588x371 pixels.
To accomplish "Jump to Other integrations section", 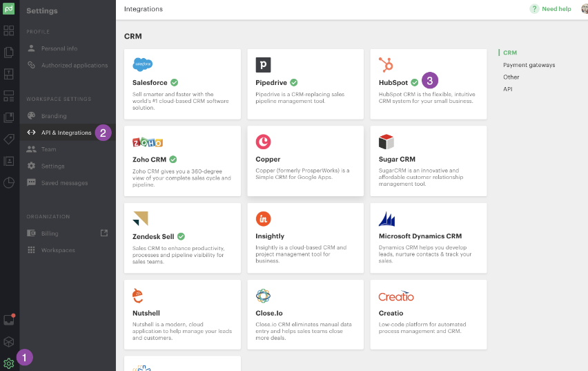I will pyautogui.click(x=511, y=77).
